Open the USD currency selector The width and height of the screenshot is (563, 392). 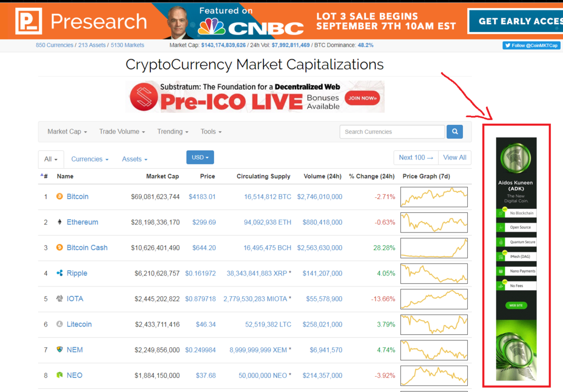[200, 157]
